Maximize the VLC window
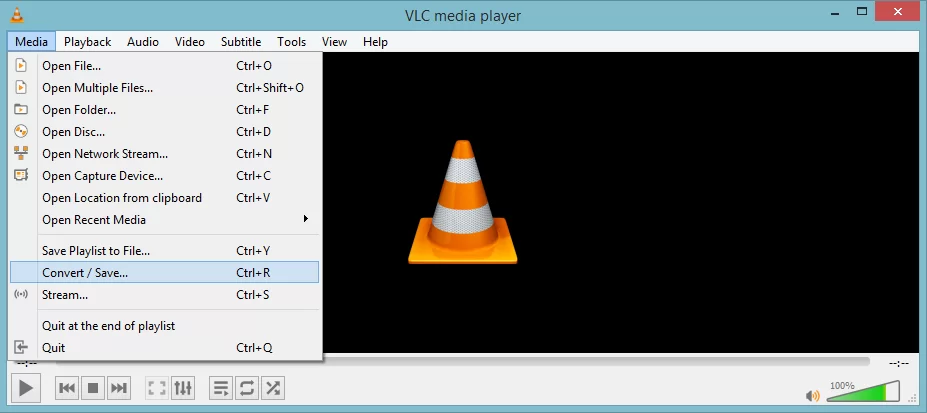This screenshot has height=413, width=927. coord(863,11)
